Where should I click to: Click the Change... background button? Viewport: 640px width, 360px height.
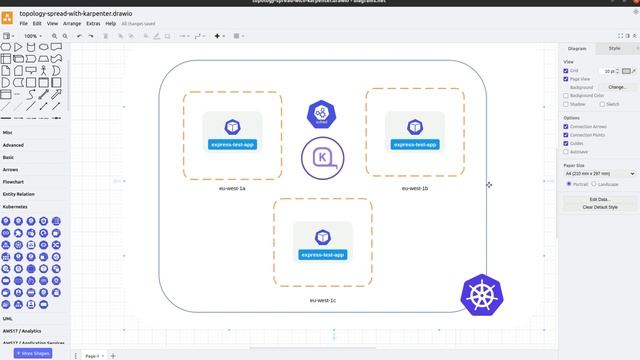coord(617,87)
